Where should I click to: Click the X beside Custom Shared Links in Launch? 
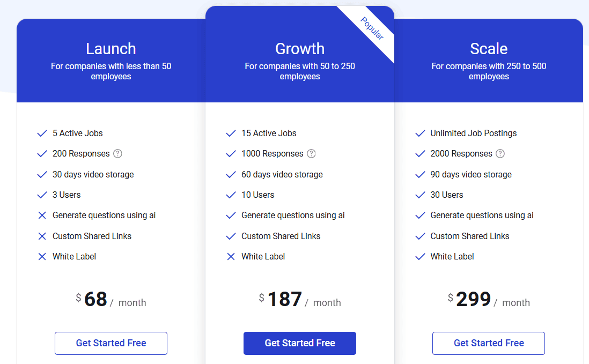pyautogui.click(x=42, y=236)
